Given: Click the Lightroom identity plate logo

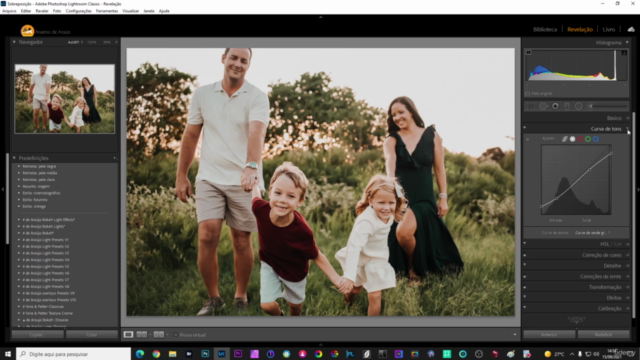Looking at the screenshot, I should pyautogui.click(x=27, y=31).
